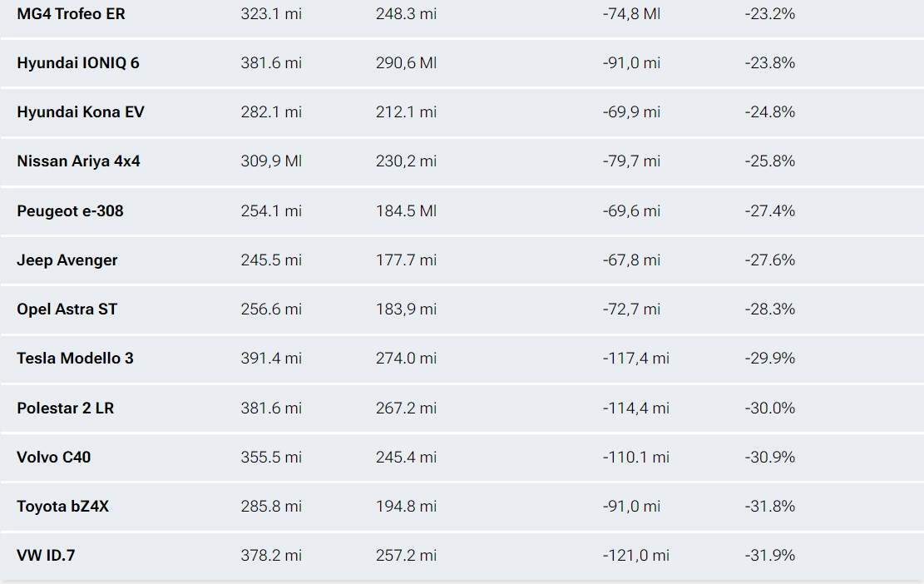924x584 pixels.
Task: Click the Nissan Ariya 4x4 row label
Action: pyautogui.click(x=78, y=161)
